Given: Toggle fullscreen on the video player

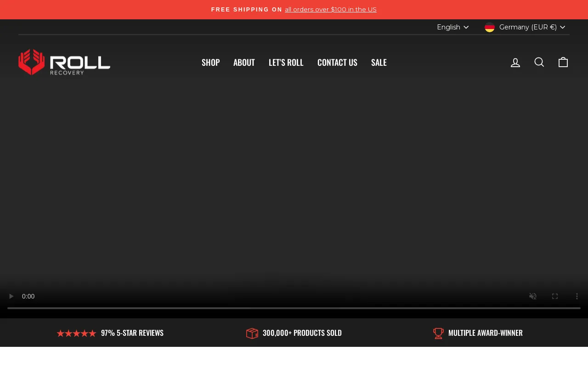Looking at the screenshot, I should tap(554, 296).
